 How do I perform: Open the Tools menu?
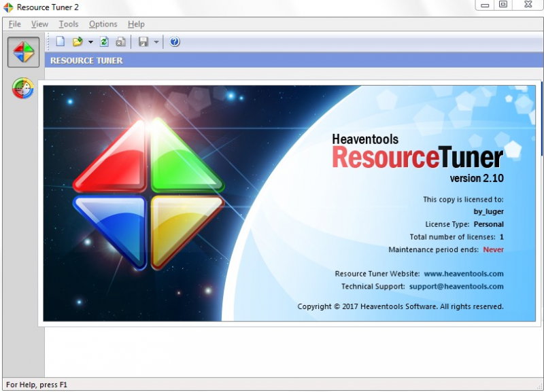click(69, 24)
